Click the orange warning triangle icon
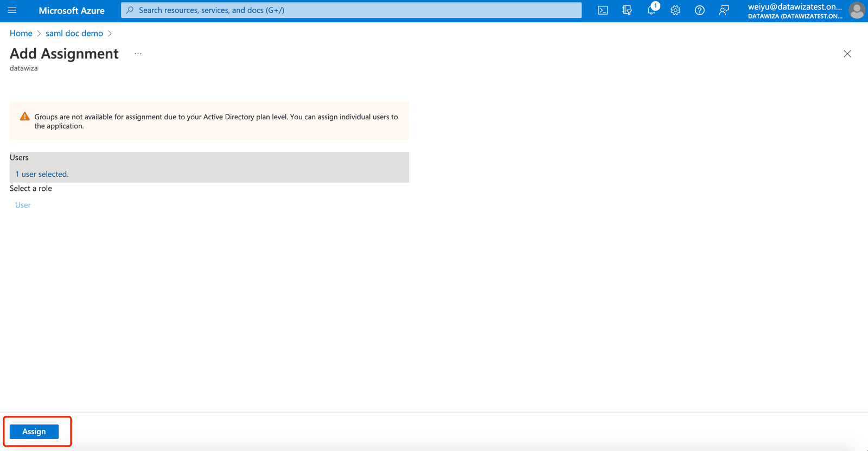Image resolution: width=868 pixels, height=451 pixels. tap(25, 117)
